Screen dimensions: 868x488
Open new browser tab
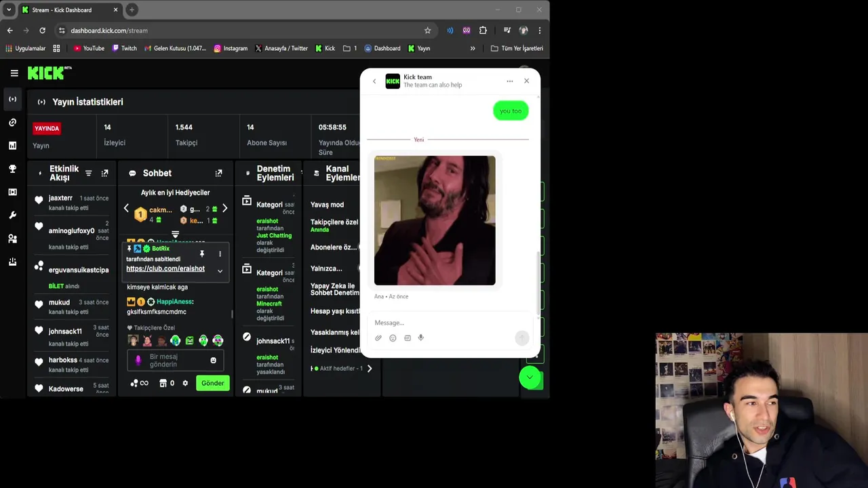(x=132, y=9)
